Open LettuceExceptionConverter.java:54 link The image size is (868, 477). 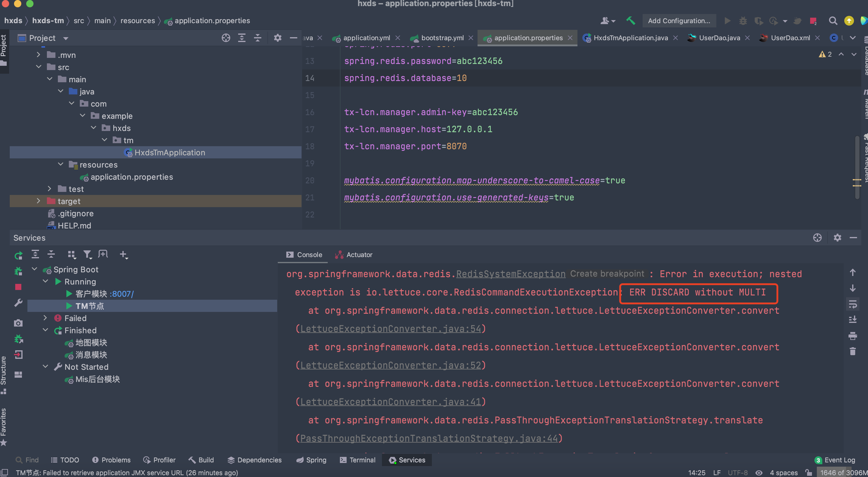pos(390,328)
